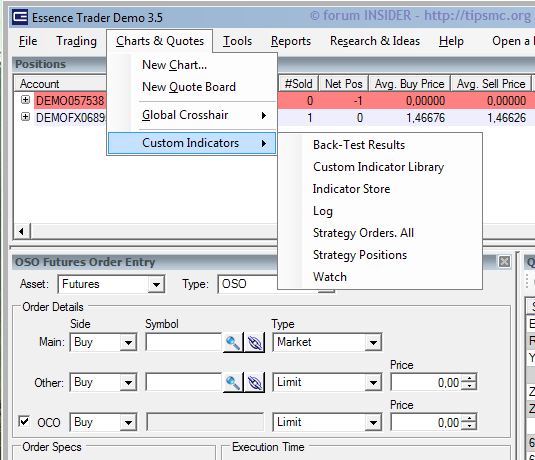Viewport: 535px width, 460px height.
Task: Select the DEMOFX0689 account name
Action: click(70, 118)
